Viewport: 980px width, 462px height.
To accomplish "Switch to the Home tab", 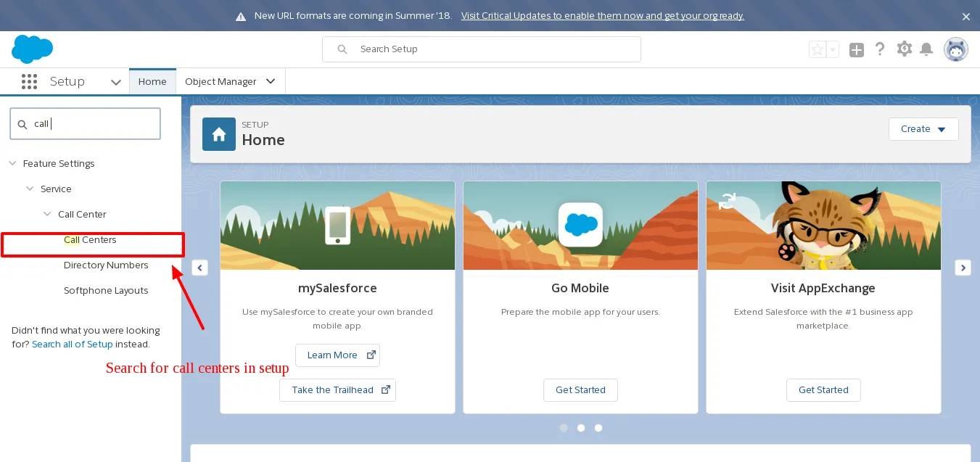I will pyautogui.click(x=152, y=81).
